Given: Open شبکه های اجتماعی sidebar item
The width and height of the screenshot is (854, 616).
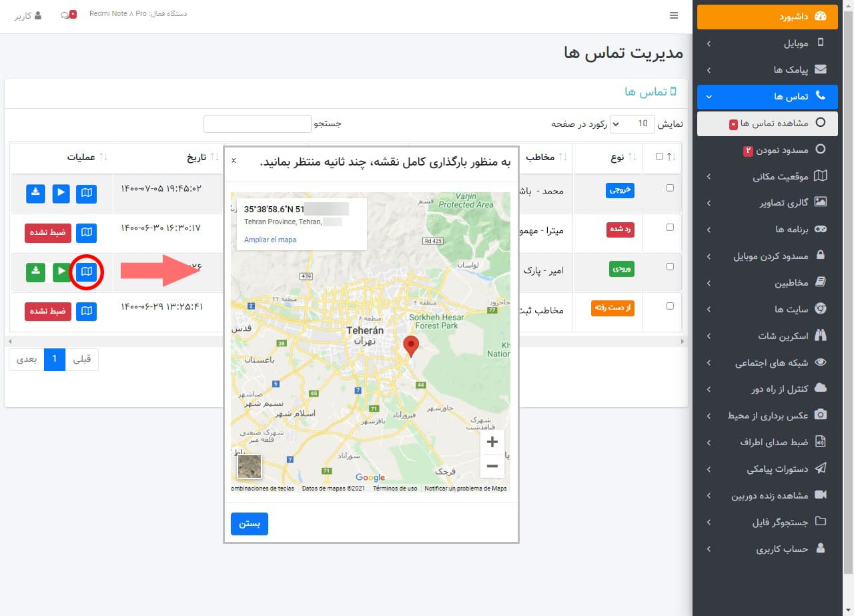Looking at the screenshot, I should 767,362.
